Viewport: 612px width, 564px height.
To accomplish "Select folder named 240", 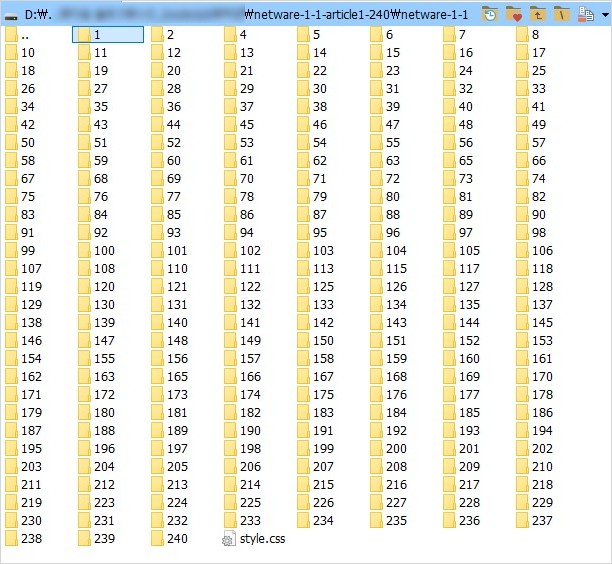I will point(170,538).
